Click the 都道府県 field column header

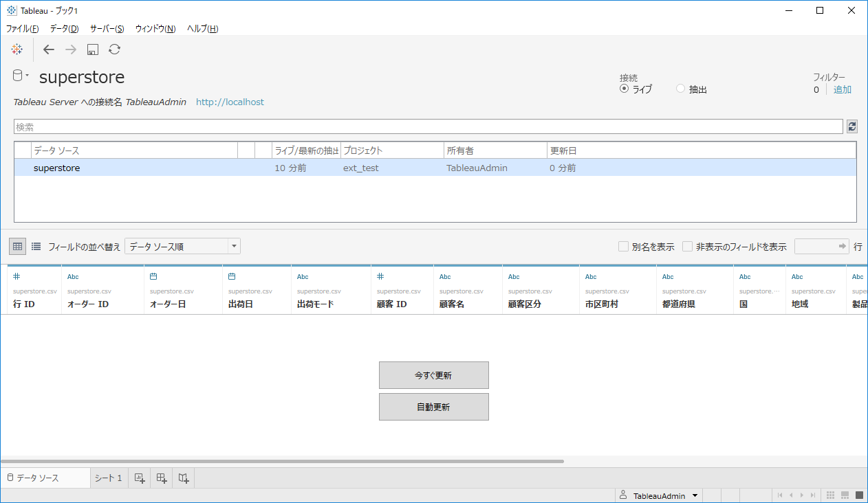[x=695, y=289]
